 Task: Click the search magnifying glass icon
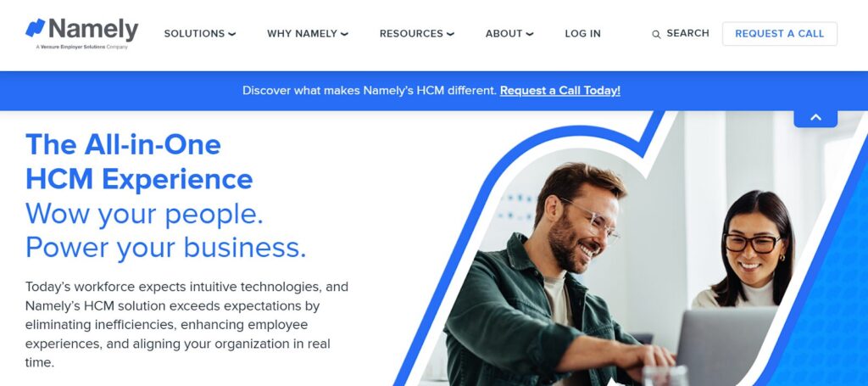(x=656, y=34)
